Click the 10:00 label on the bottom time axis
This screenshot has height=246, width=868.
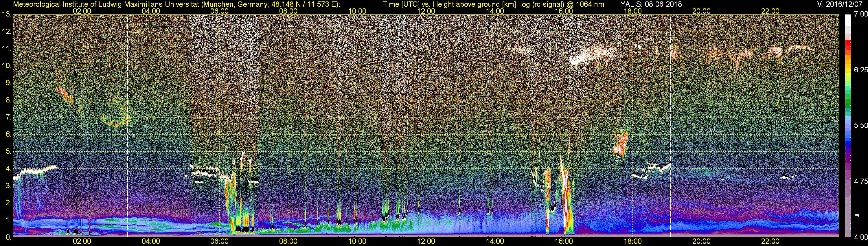point(357,242)
